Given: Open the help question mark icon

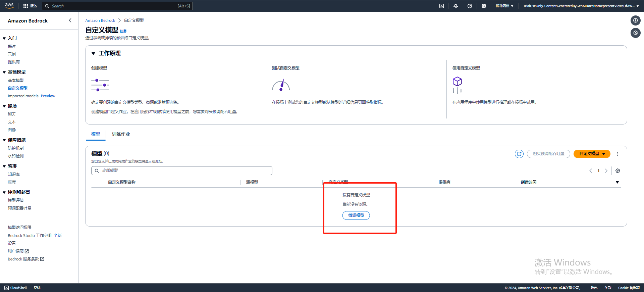Looking at the screenshot, I should (x=470, y=6).
